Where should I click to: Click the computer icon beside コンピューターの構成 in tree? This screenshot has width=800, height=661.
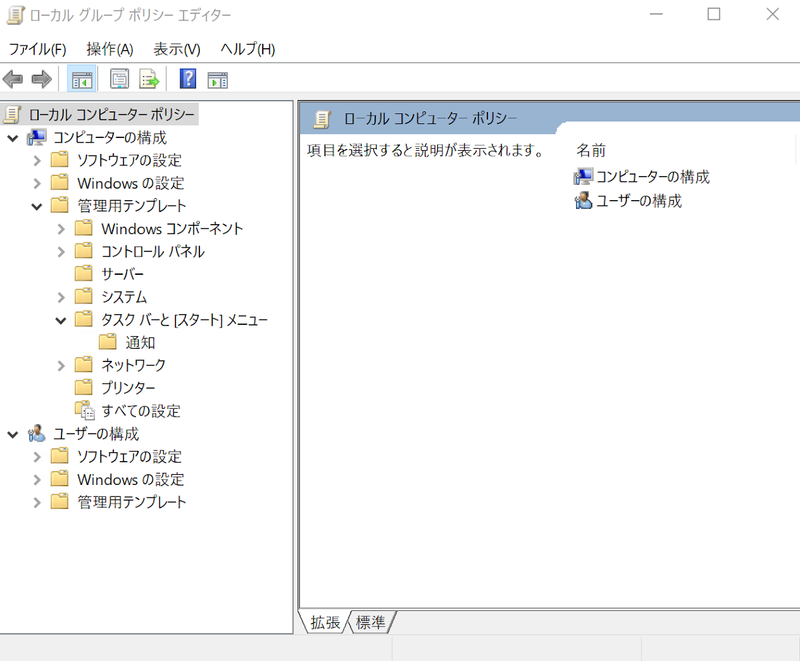pyautogui.click(x=37, y=137)
